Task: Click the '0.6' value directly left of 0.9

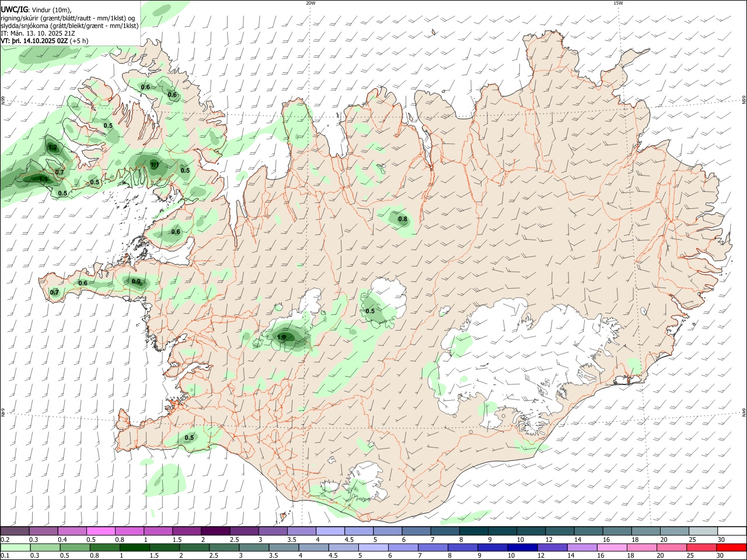Action: tap(83, 283)
